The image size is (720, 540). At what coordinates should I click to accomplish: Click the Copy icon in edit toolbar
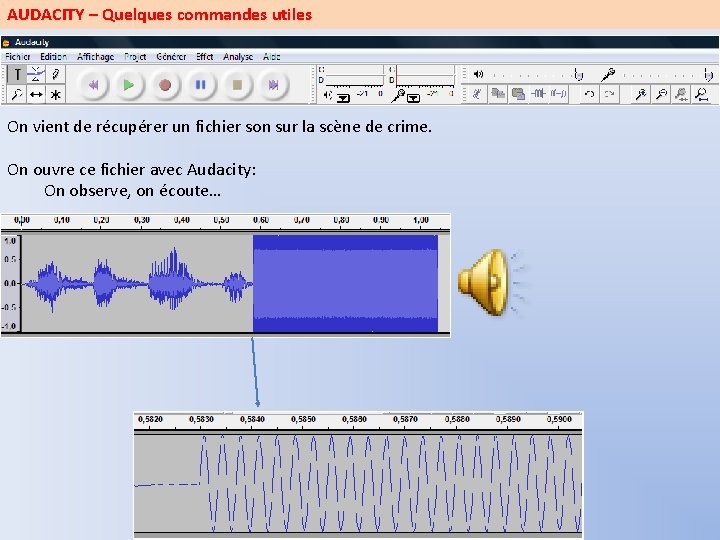[498, 94]
